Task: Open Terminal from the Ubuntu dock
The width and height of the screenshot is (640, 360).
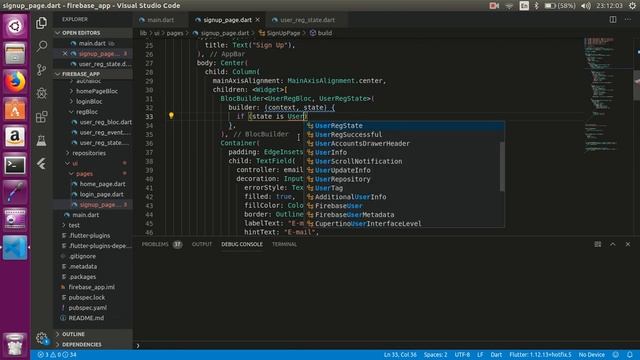Action: [15, 165]
